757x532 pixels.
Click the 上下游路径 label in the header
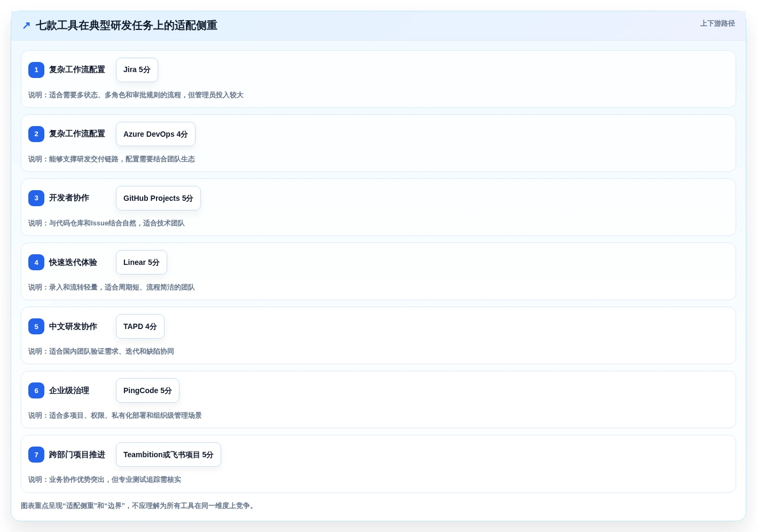point(717,24)
